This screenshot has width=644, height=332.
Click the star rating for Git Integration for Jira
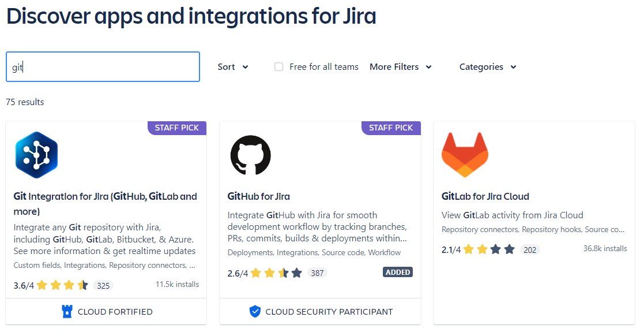(62, 285)
